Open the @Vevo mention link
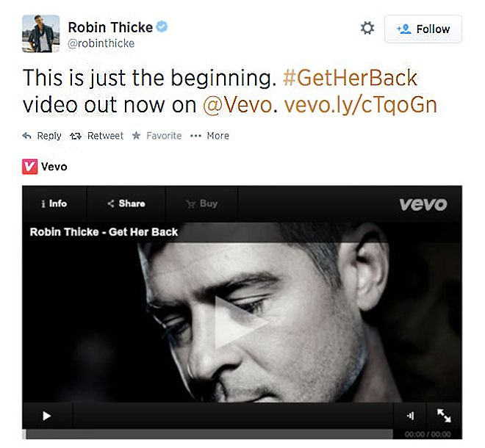The height and width of the screenshot is (448, 485). point(237,105)
